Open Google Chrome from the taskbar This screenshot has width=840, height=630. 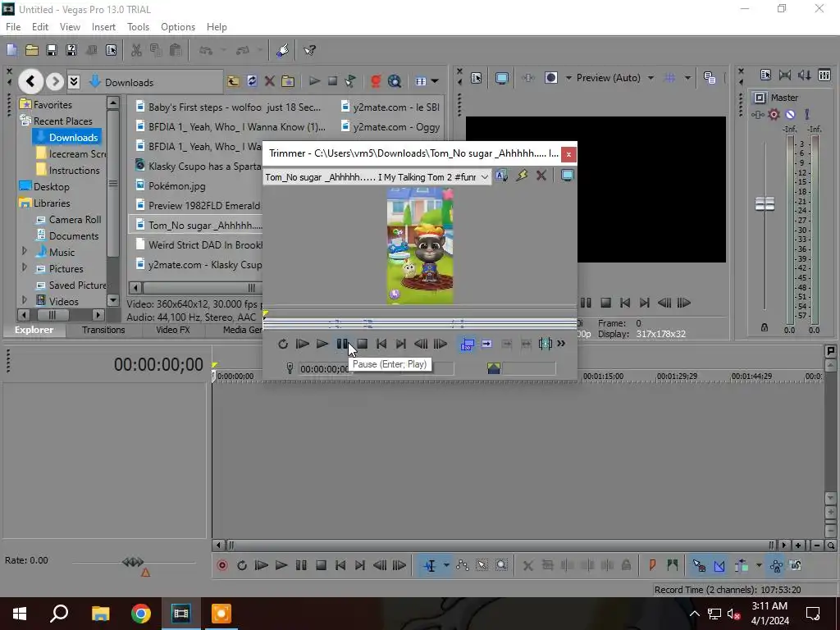tap(141, 614)
